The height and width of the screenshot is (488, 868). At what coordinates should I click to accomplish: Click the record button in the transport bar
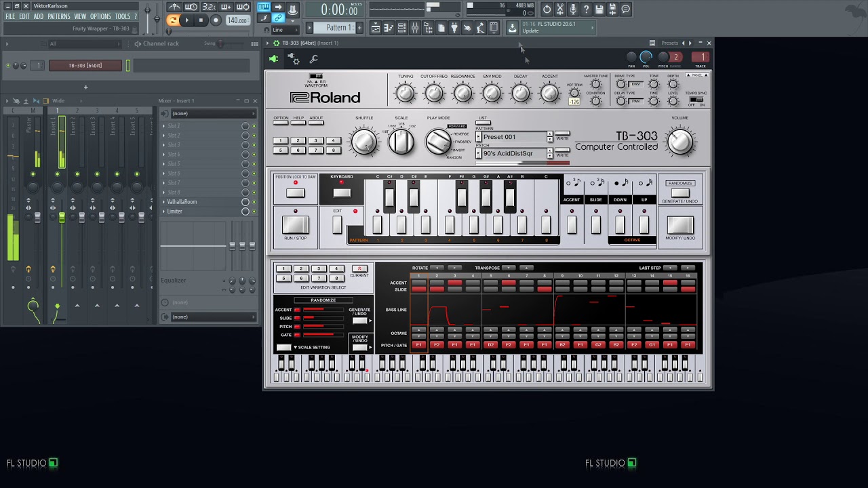tap(216, 20)
